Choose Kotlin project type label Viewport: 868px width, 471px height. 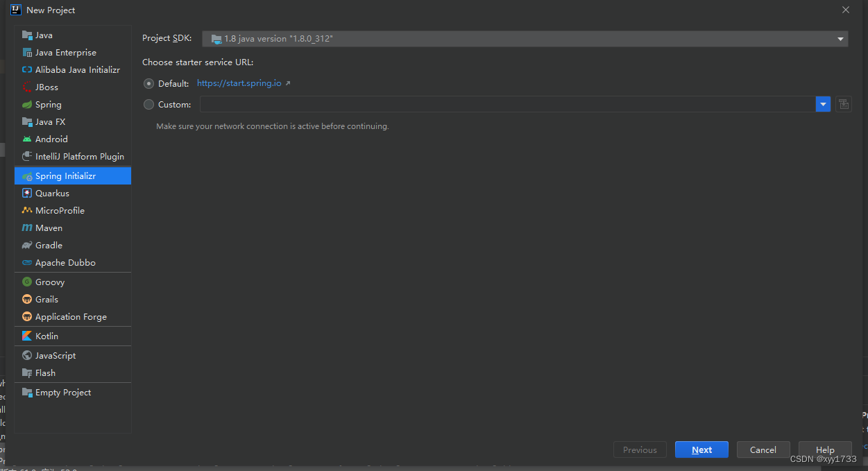(46, 336)
